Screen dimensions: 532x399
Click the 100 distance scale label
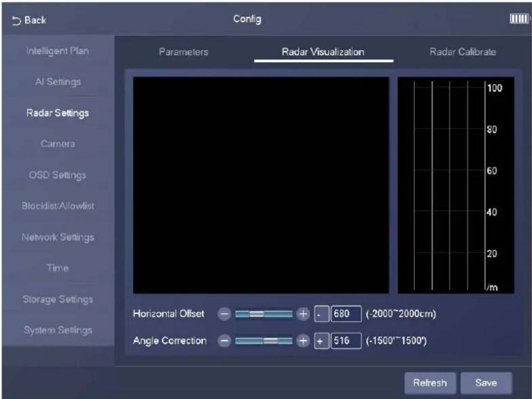click(495, 88)
